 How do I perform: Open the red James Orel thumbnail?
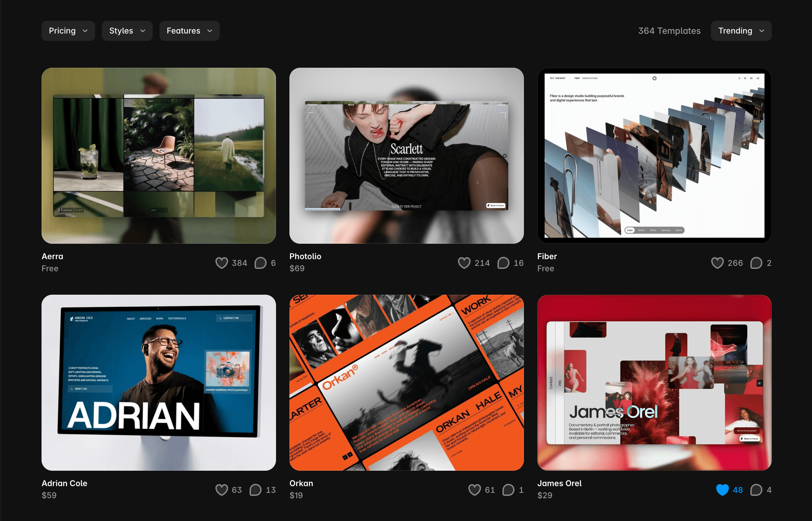coord(654,383)
